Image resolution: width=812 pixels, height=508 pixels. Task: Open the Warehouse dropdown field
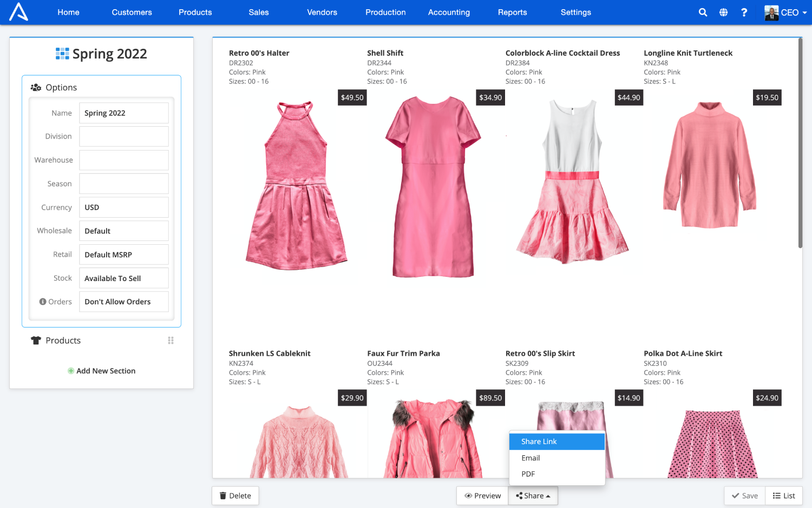click(124, 160)
